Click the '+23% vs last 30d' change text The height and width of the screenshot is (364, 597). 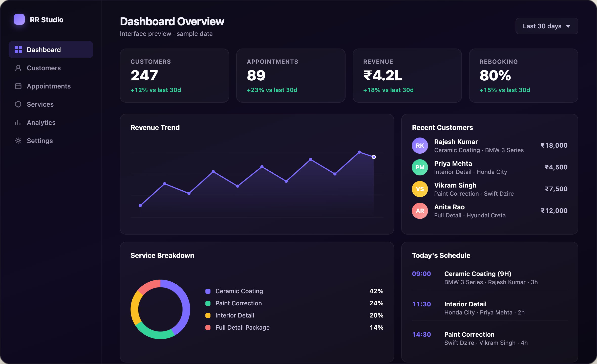click(272, 90)
